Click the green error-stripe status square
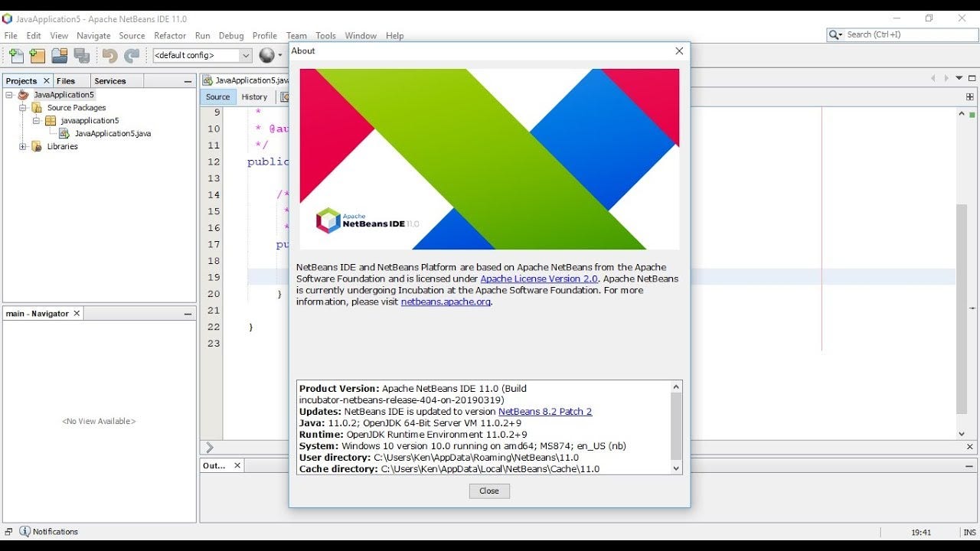The height and width of the screenshot is (551, 980). point(972,115)
